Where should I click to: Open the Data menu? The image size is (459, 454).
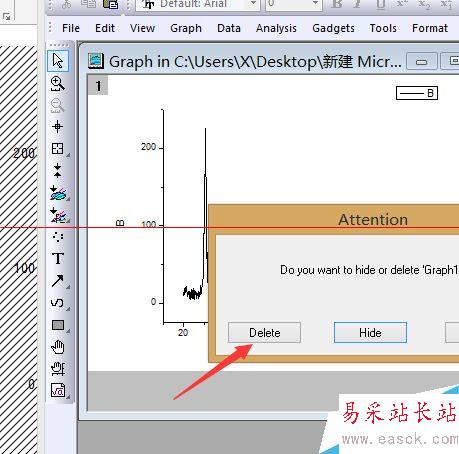[229, 28]
